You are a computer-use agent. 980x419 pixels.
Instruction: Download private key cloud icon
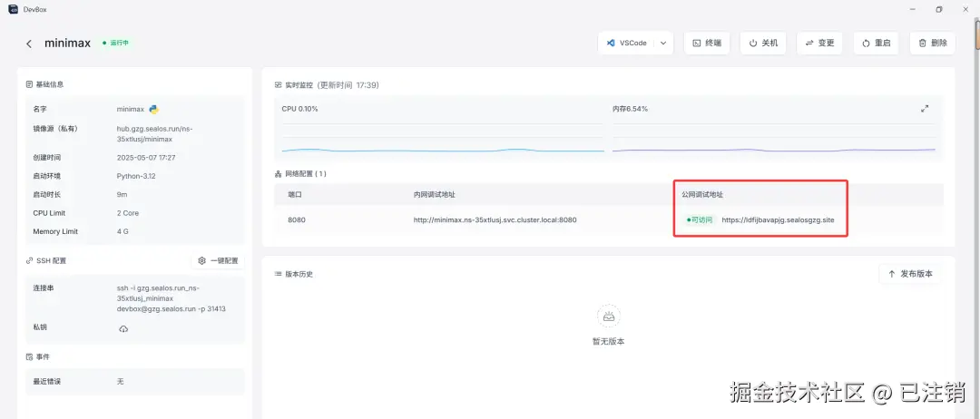tap(123, 329)
